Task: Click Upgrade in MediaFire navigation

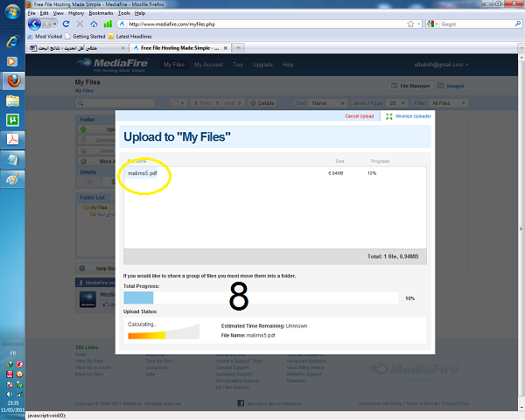Action: point(262,65)
